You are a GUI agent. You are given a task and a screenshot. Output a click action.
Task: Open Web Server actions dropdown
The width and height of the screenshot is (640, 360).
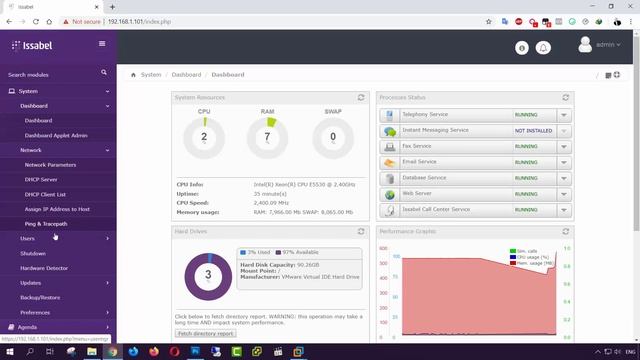[564, 194]
